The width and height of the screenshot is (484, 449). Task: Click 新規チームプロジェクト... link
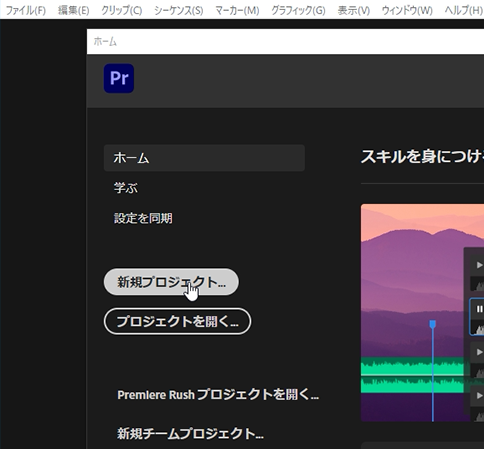[190, 434]
